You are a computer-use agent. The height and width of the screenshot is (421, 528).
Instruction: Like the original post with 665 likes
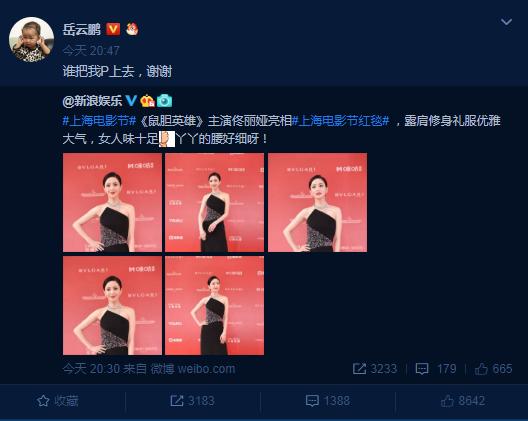coord(493,369)
